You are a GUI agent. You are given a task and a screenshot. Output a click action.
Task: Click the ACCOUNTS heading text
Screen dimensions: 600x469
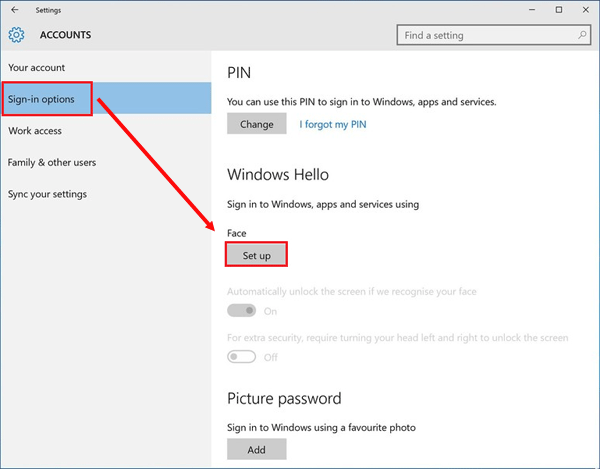(x=65, y=35)
